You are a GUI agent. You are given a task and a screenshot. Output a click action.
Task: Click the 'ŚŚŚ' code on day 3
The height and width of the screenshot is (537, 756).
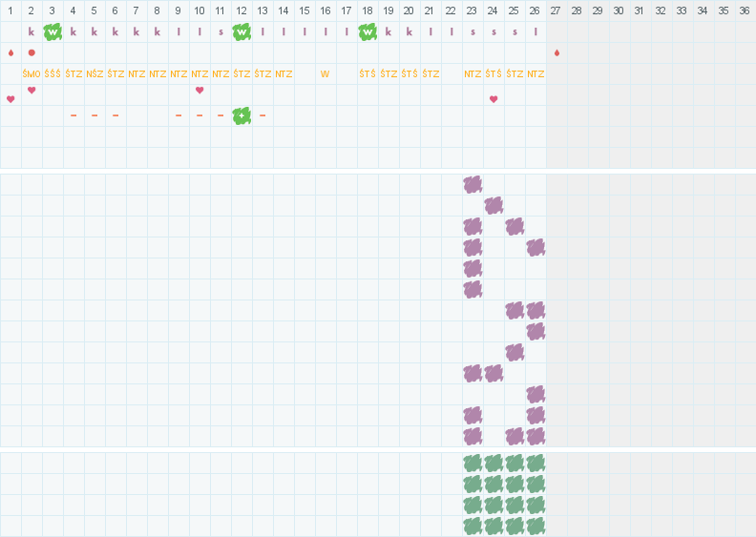52,73
